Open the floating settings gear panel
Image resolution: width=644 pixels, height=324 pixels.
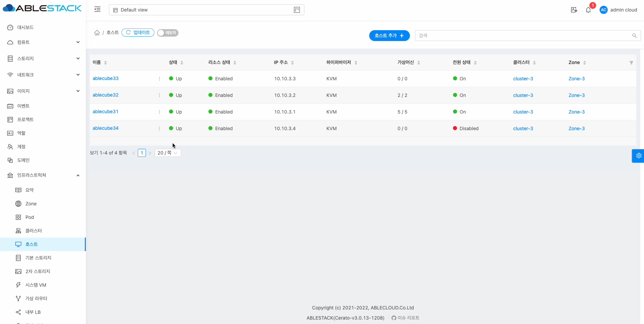pos(639,156)
